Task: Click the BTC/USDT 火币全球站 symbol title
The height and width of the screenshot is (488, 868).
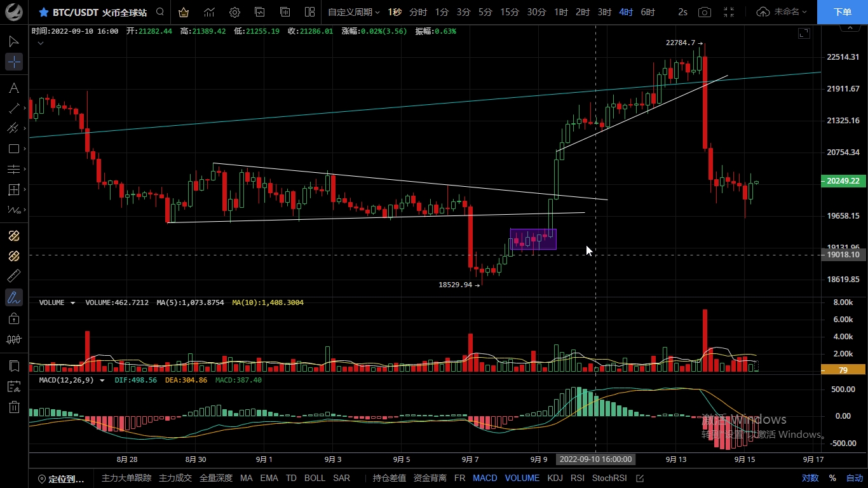Action: point(99,12)
